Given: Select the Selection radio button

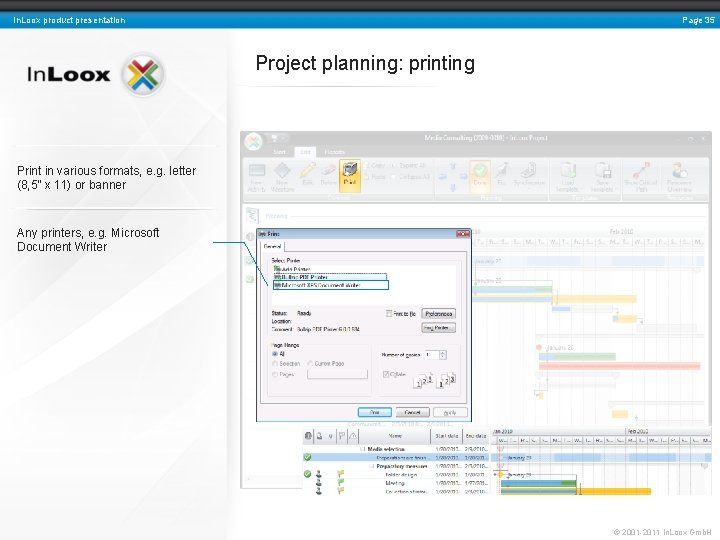Looking at the screenshot, I should coord(275,364).
